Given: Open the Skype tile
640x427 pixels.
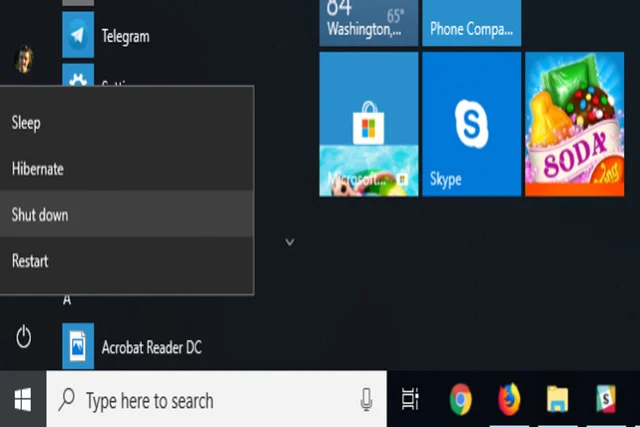Looking at the screenshot, I should coord(471,124).
